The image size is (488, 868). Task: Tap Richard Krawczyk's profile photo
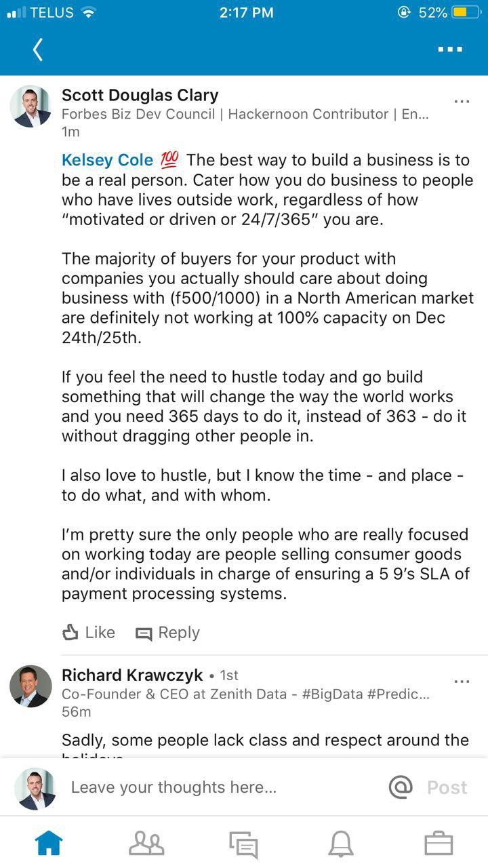tap(30, 686)
